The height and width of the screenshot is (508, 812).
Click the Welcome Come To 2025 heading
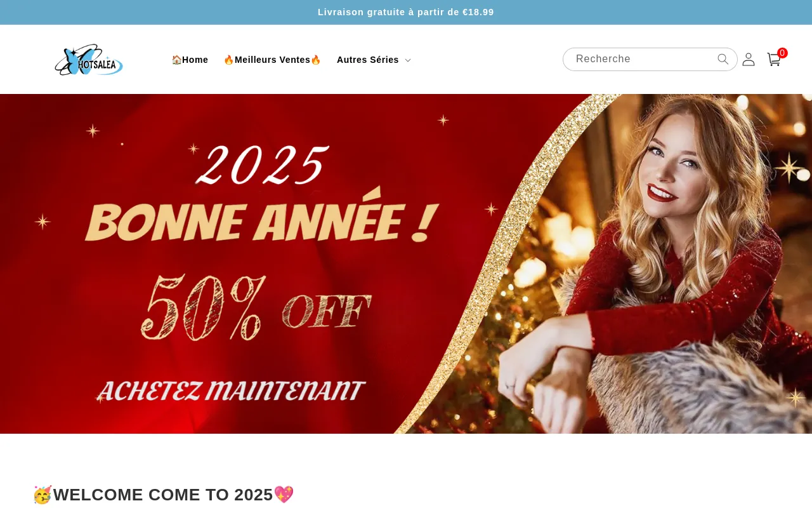164,495
